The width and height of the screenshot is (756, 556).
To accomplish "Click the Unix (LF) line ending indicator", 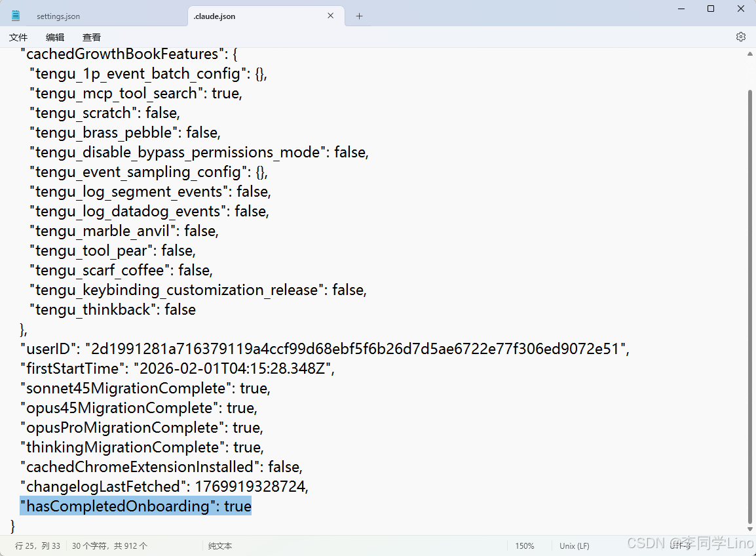I will [575, 546].
